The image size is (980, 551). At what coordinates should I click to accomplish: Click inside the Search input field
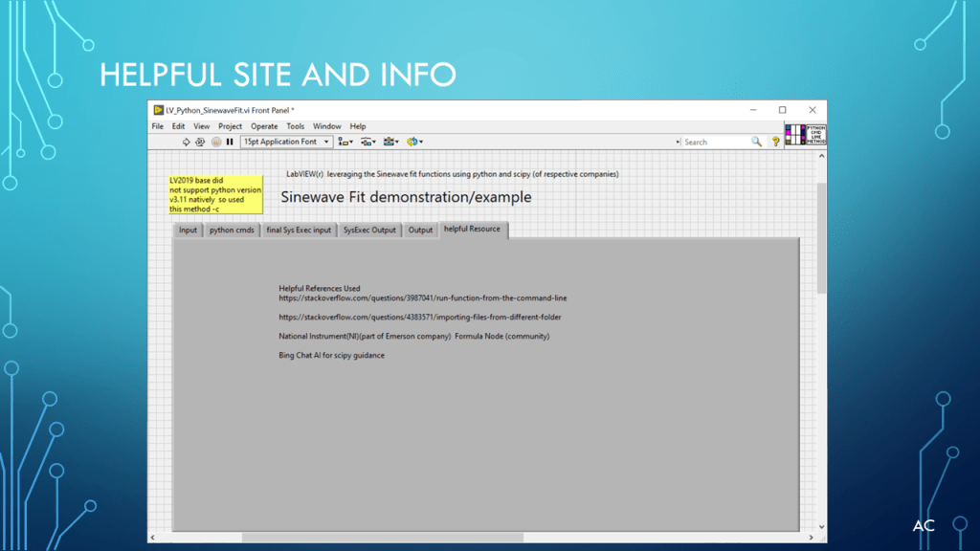point(716,142)
